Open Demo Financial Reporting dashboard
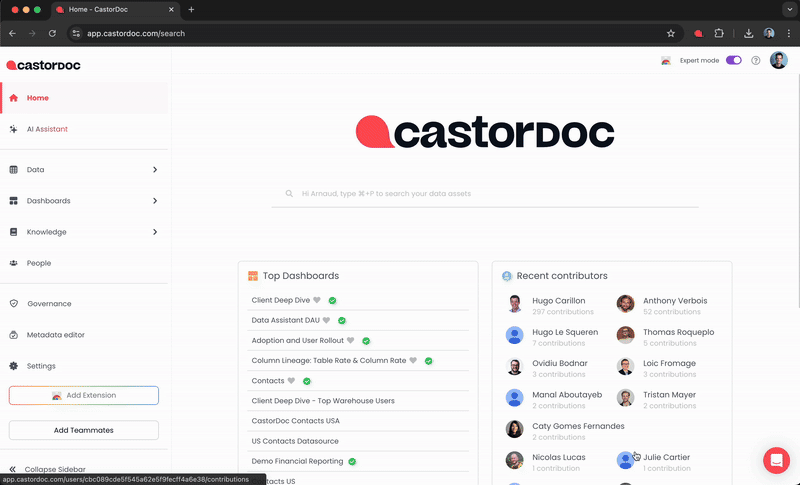The width and height of the screenshot is (800, 485). point(297,461)
